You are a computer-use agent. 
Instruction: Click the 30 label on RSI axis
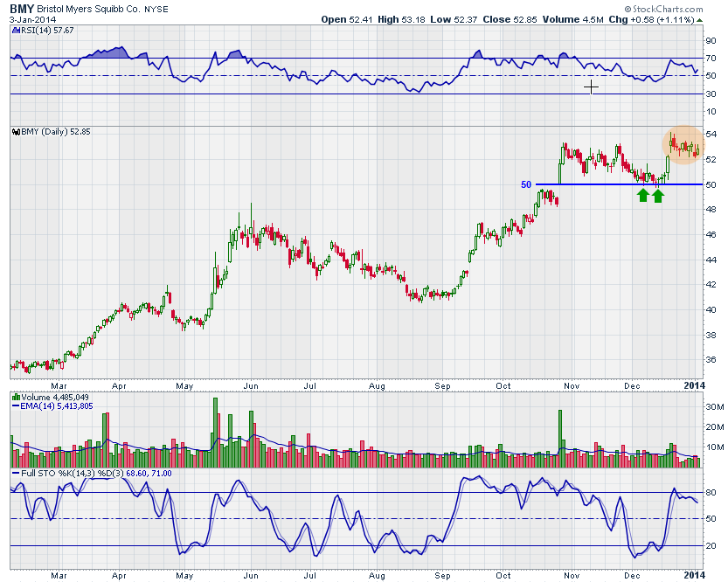tap(711, 94)
